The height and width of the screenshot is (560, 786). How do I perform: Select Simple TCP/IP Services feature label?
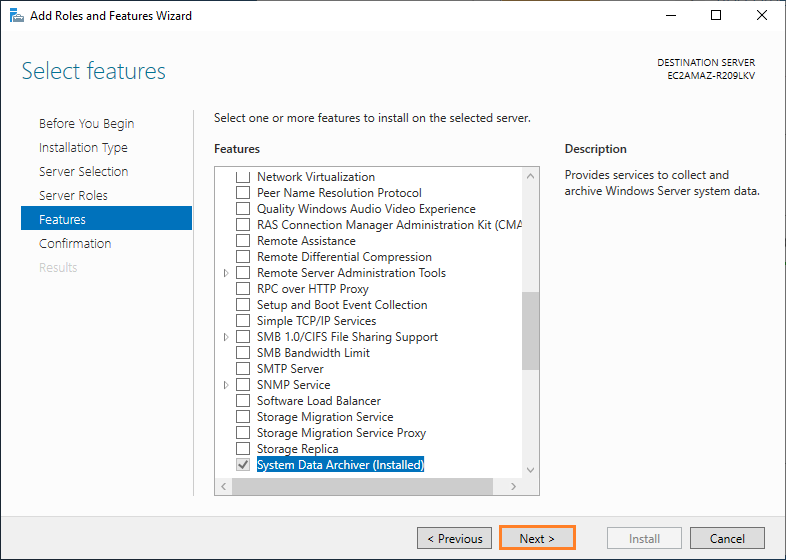316,321
